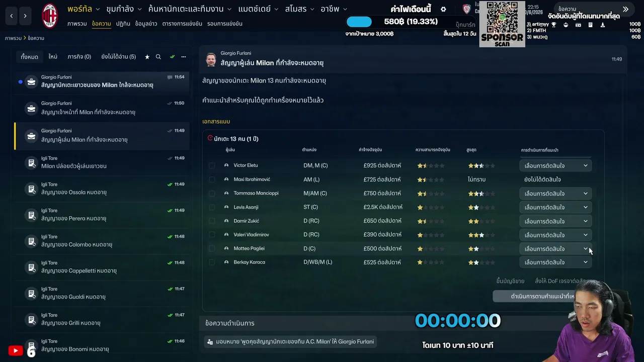This screenshot has height=362, width=644.
Task: Open decision dropdown for Damir Zukić
Action: (x=555, y=221)
